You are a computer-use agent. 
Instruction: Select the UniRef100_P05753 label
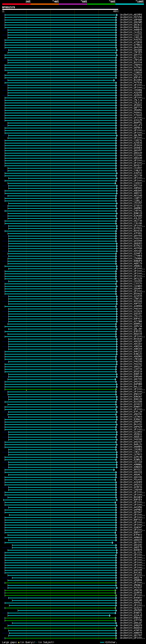131,40
